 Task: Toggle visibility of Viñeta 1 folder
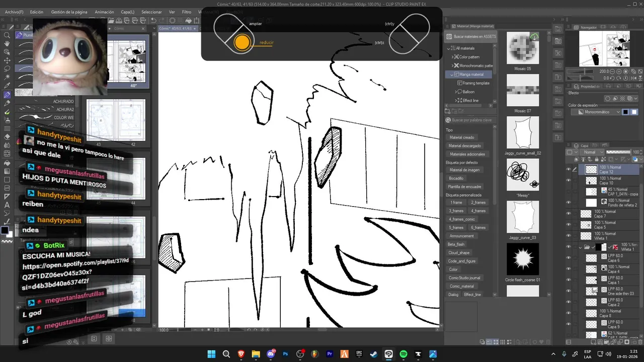pos(568,247)
